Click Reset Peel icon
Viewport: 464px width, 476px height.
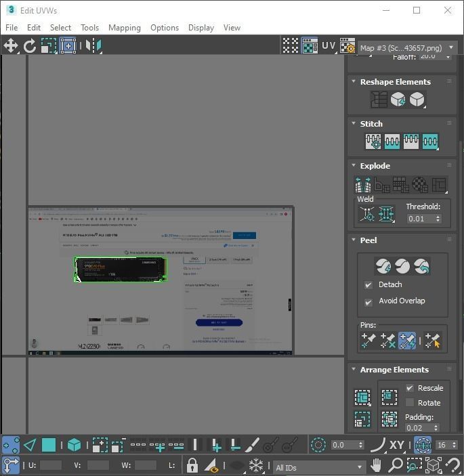[422, 266]
